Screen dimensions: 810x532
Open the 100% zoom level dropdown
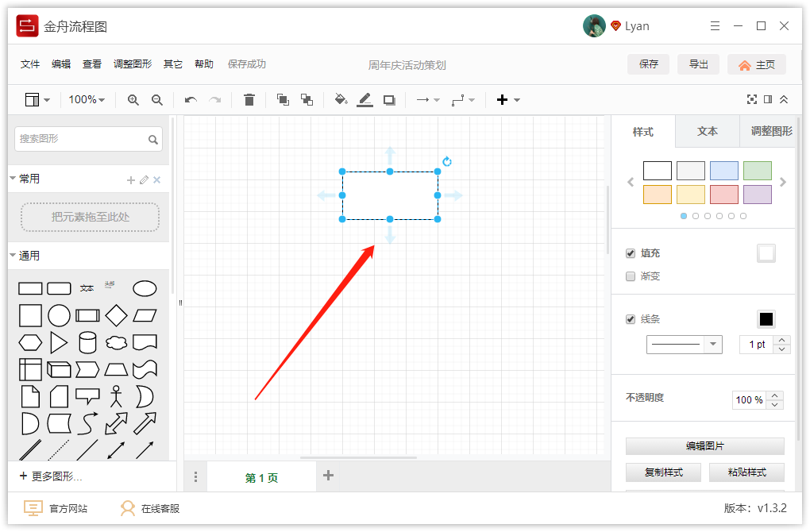[84, 99]
